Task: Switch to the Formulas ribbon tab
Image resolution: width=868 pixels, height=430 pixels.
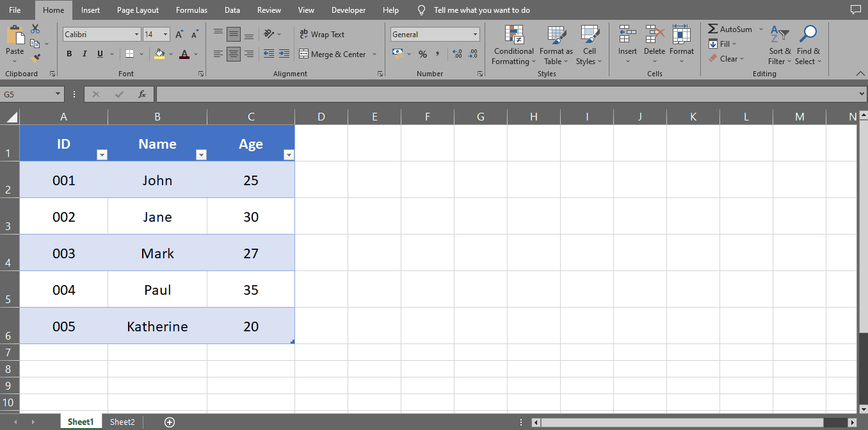Action: 191,10
